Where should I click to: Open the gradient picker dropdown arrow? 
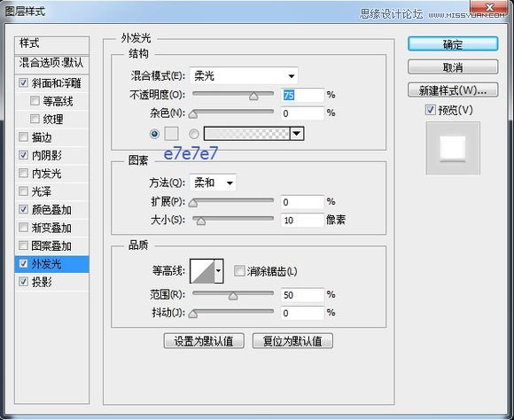coord(297,134)
